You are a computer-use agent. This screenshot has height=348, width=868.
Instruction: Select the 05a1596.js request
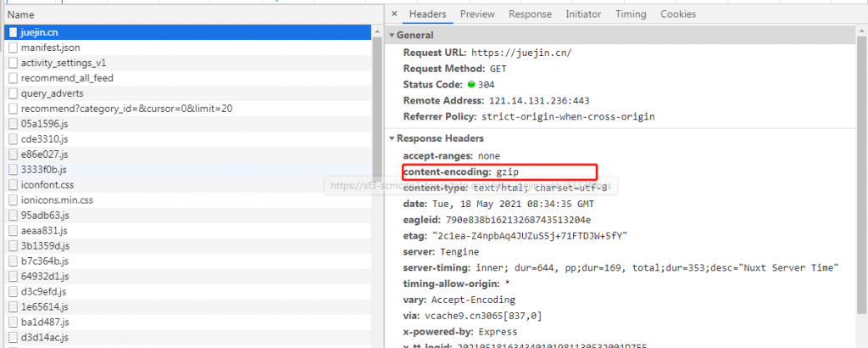(x=188, y=124)
